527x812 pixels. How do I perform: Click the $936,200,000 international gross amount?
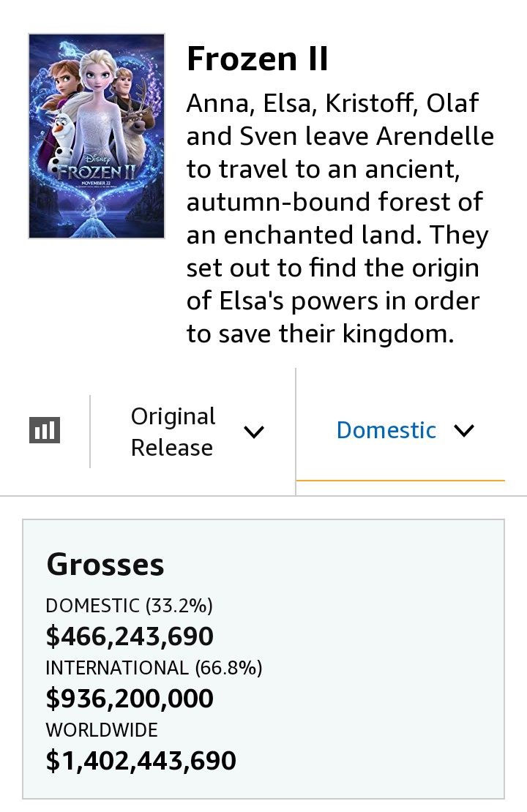click(x=130, y=698)
